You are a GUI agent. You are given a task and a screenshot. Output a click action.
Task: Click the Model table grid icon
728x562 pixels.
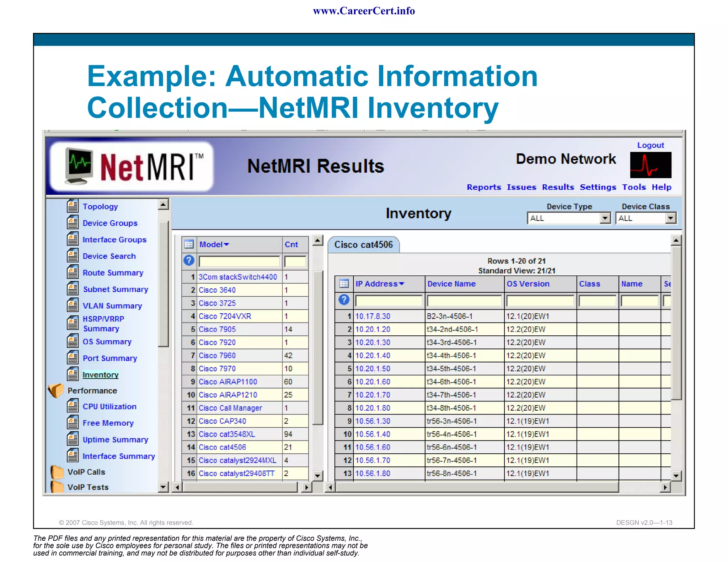(189, 244)
